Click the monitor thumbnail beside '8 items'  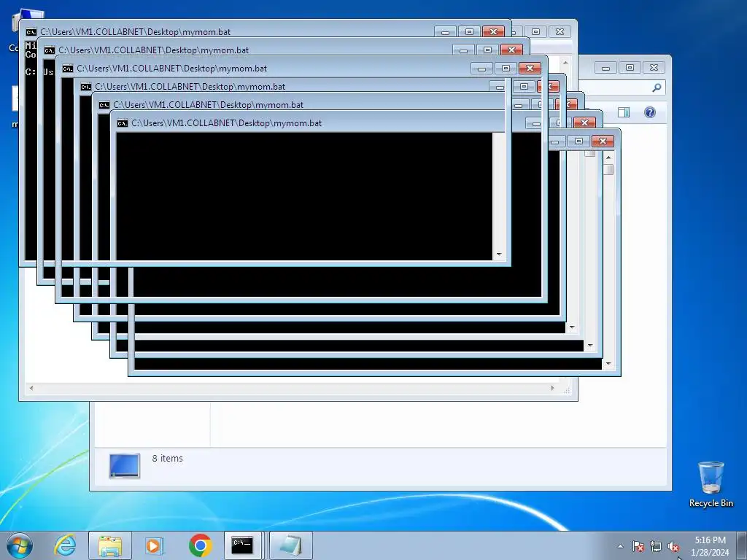(124, 465)
